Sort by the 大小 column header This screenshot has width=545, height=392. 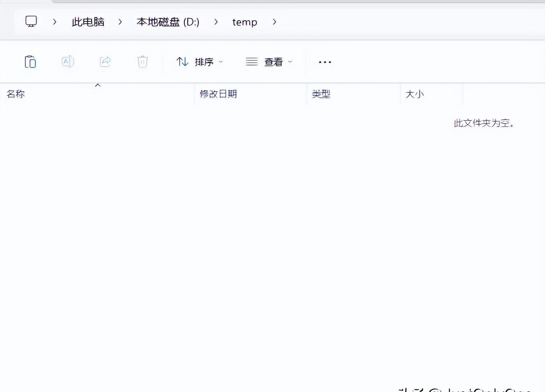coord(432,94)
